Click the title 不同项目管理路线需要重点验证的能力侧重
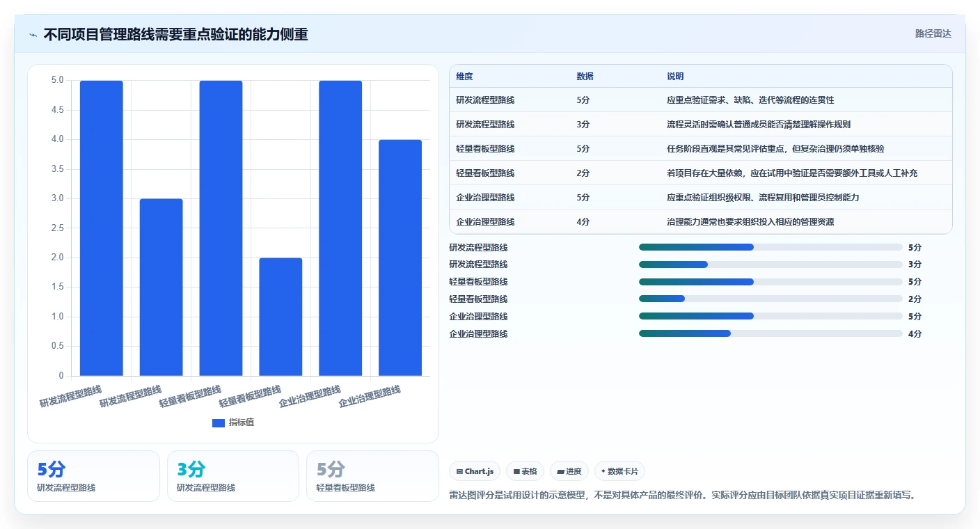The image size is (980, 529). point(175,35)
